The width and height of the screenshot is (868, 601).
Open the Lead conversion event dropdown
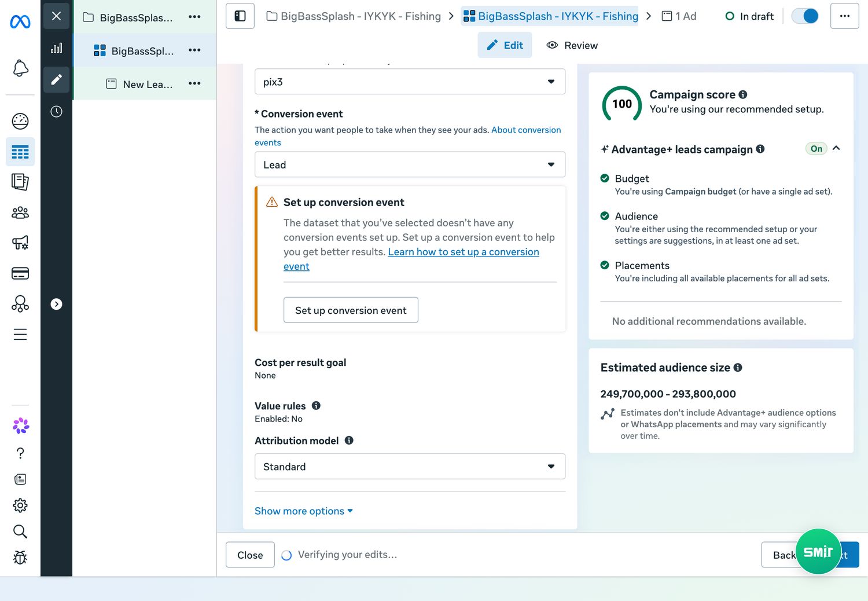tap(410, 164)
